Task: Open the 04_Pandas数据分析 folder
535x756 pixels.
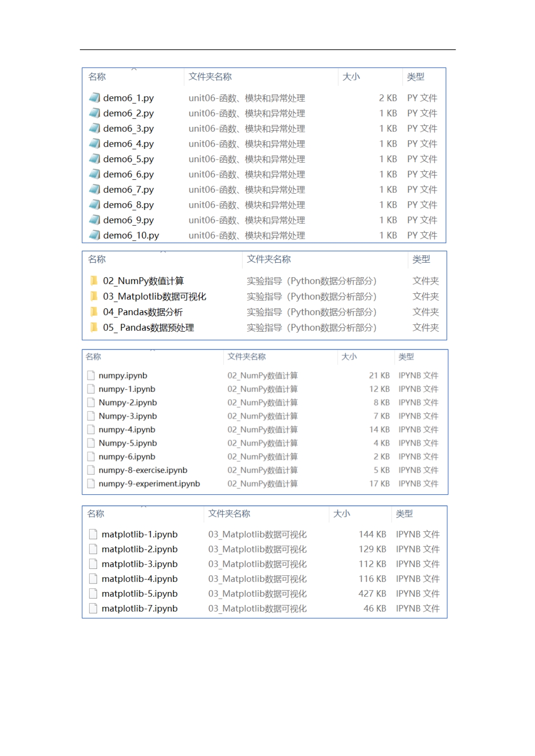Action: 142,312
